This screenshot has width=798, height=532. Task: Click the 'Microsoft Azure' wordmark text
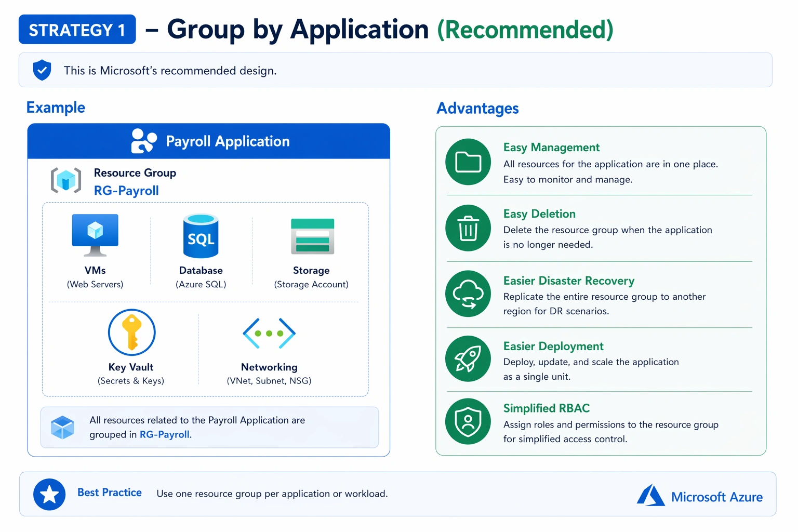click(x=717, y=497)
